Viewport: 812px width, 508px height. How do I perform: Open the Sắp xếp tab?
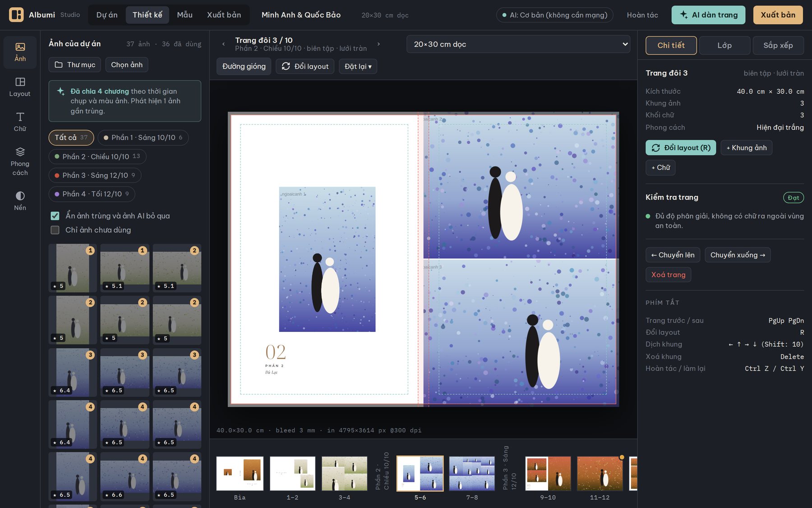pyautogui.click(x=778, y=45)
